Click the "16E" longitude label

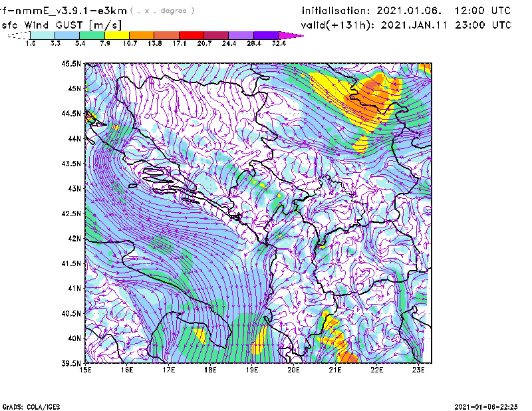(127, 370)
